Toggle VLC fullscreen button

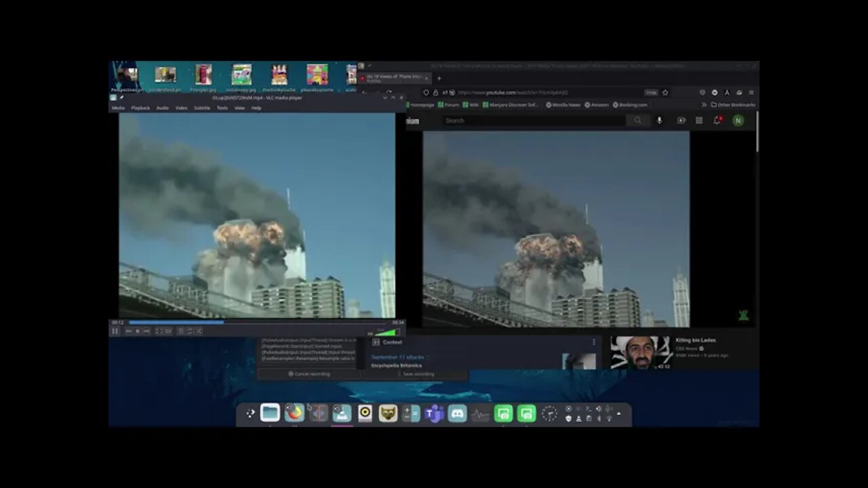[159, 331]
